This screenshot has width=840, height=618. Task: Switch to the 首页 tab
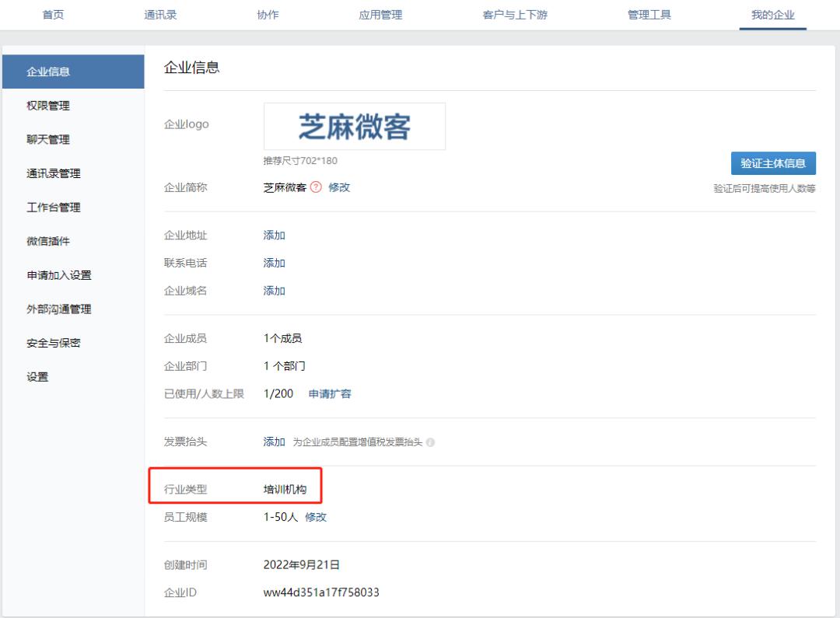pos(53,13)
